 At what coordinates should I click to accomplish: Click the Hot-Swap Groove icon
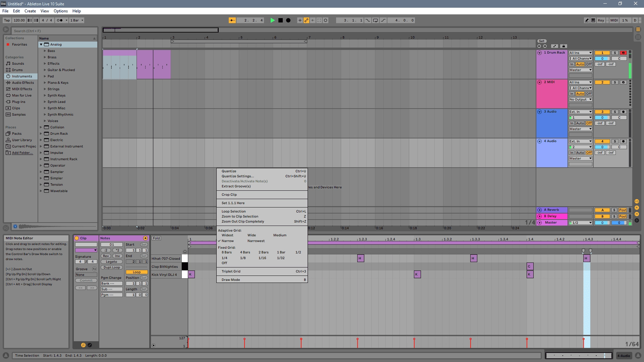(94, 269)
